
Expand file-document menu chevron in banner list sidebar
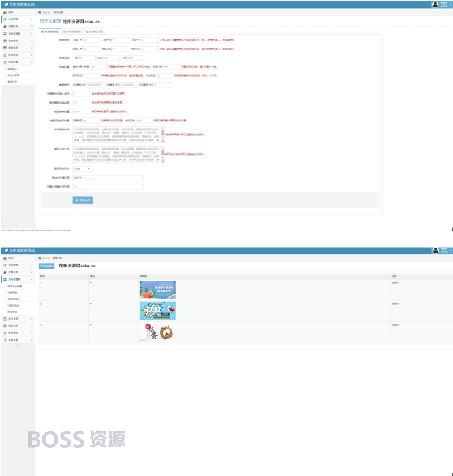click(31, 333)
